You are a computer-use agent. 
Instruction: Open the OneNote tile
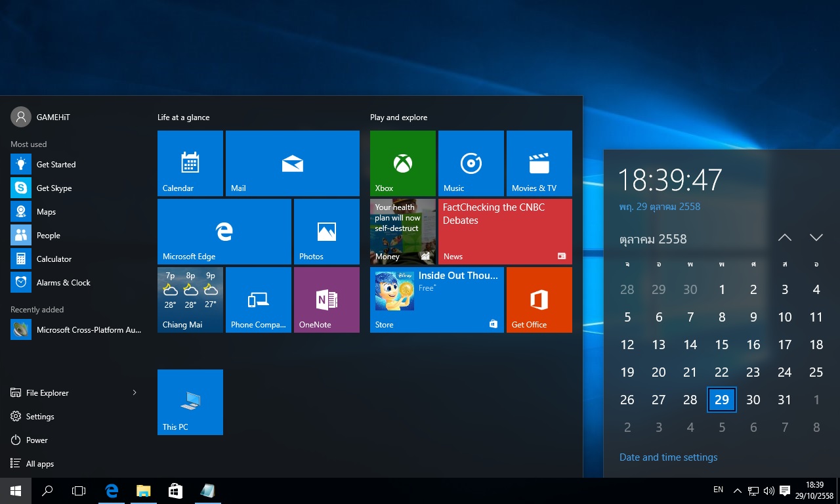click(326, 299)
